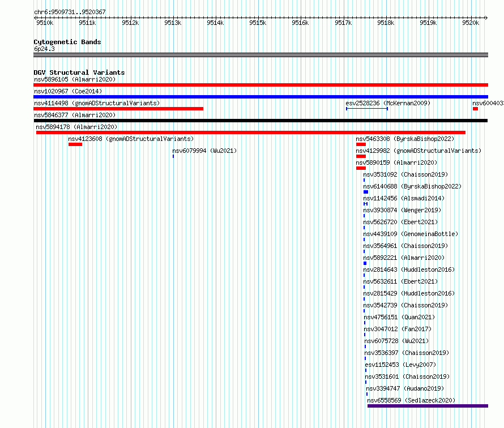Click nsv3930874 (Wenger2019) label
This screenshot has height=428, width=504.
402,210
